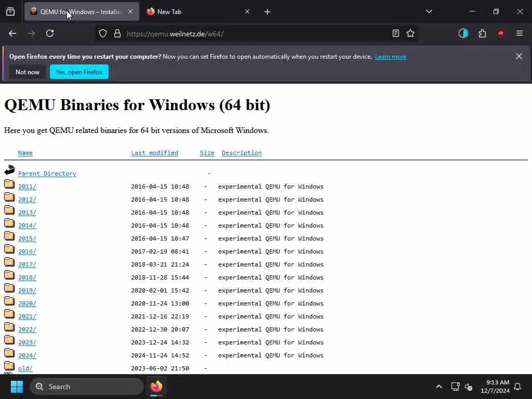View site security lock info
The image size is (532, 399).
coord(117,33)
